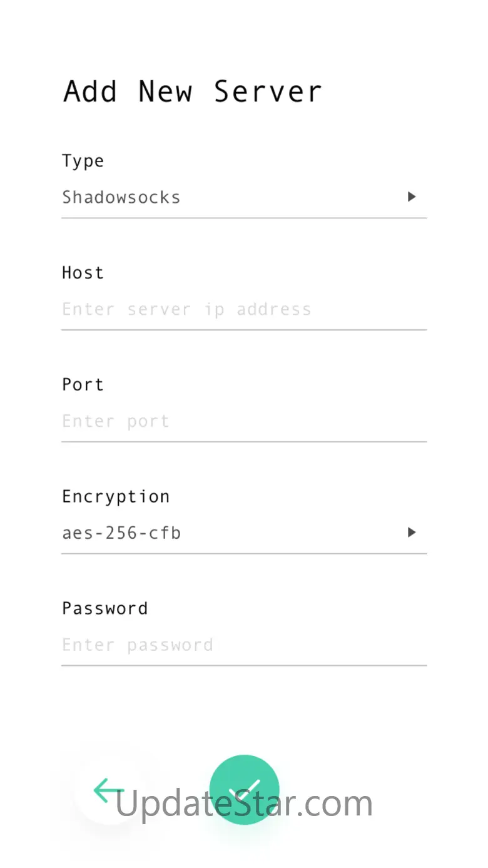Click the underline beneath the Password field

coord(244,665)
